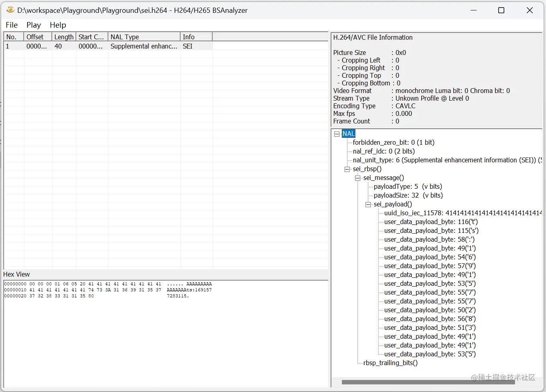Sort by the Length column header

(x=64, y=37)
